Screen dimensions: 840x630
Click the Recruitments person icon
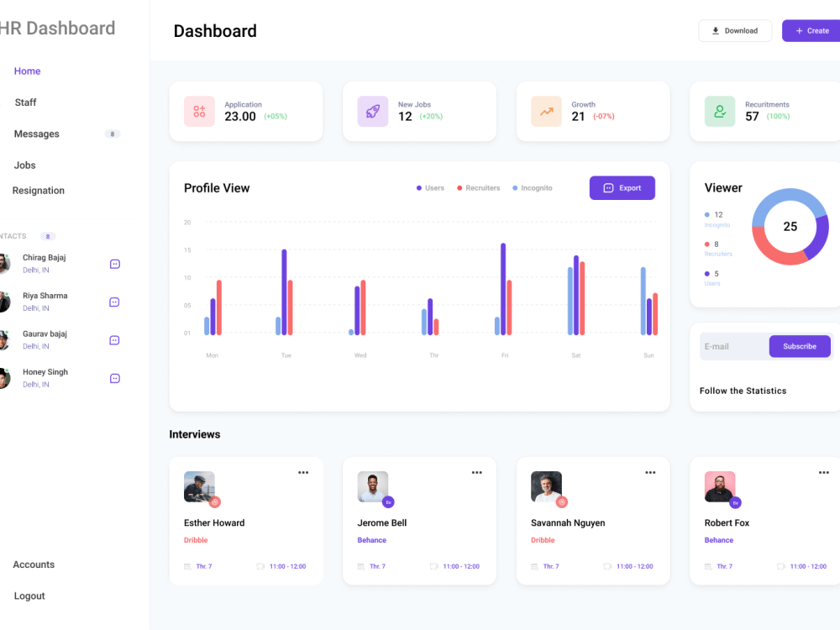[x=720, y=112]
